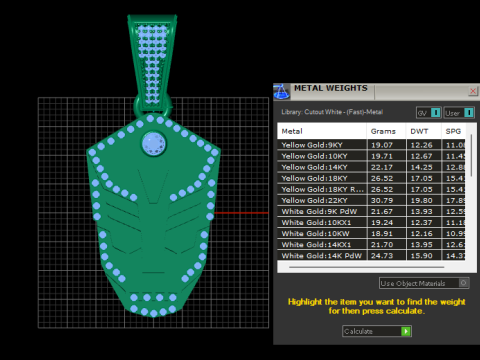Toggle the GV library switch
The height and width of the screenshot is (360, 480).
point(429,113)
